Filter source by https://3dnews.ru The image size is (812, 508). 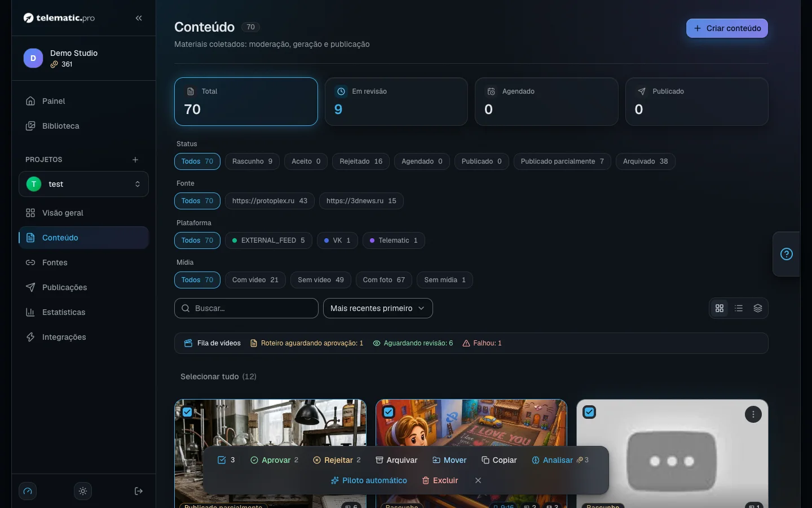click(361, 201)
